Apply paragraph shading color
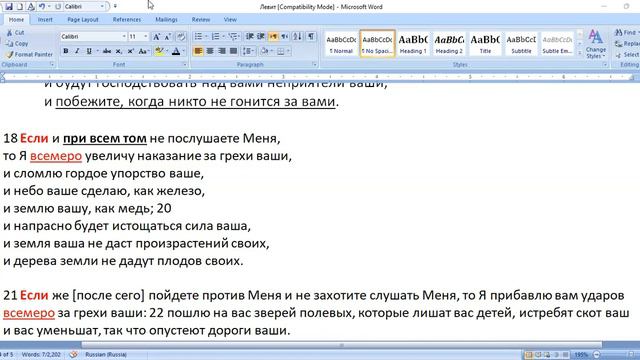This screenshot has height=360, width=640. [x=264, y=51]
